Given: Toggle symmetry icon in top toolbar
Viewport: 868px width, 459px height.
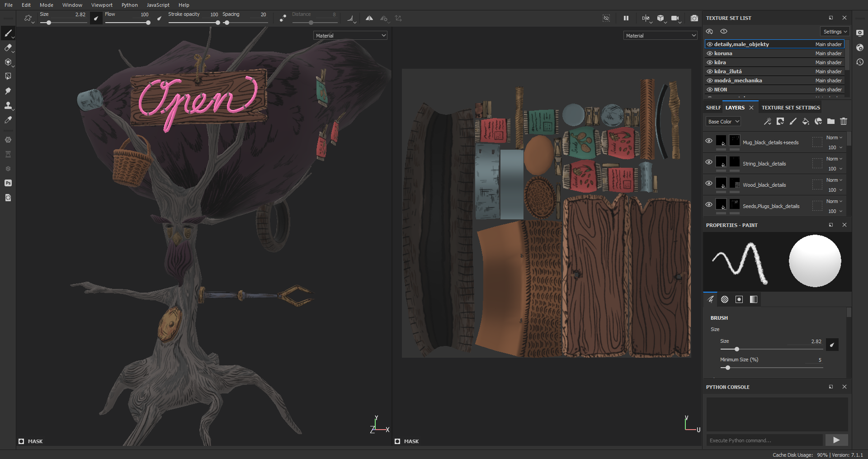Looking at the screenshot, I should point(369,18).
